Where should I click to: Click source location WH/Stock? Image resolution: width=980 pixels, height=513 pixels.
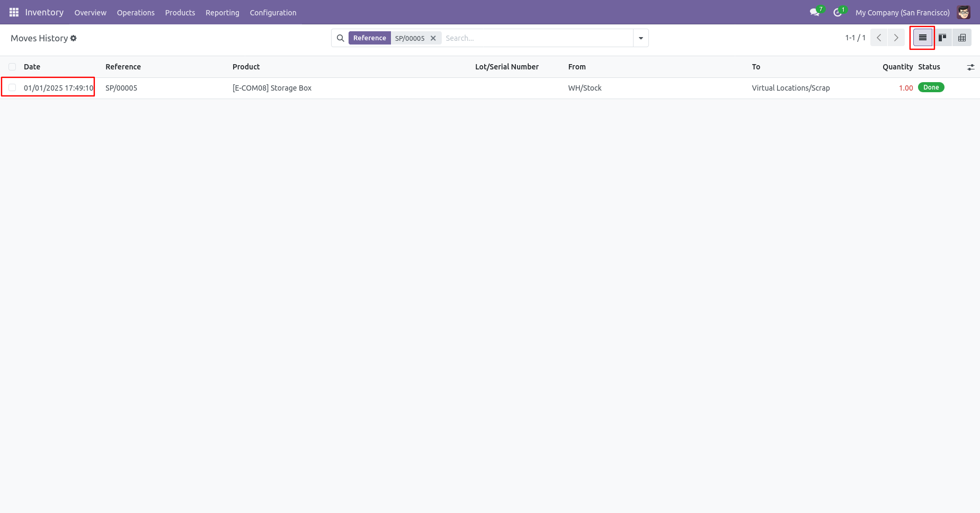[585, 88]
